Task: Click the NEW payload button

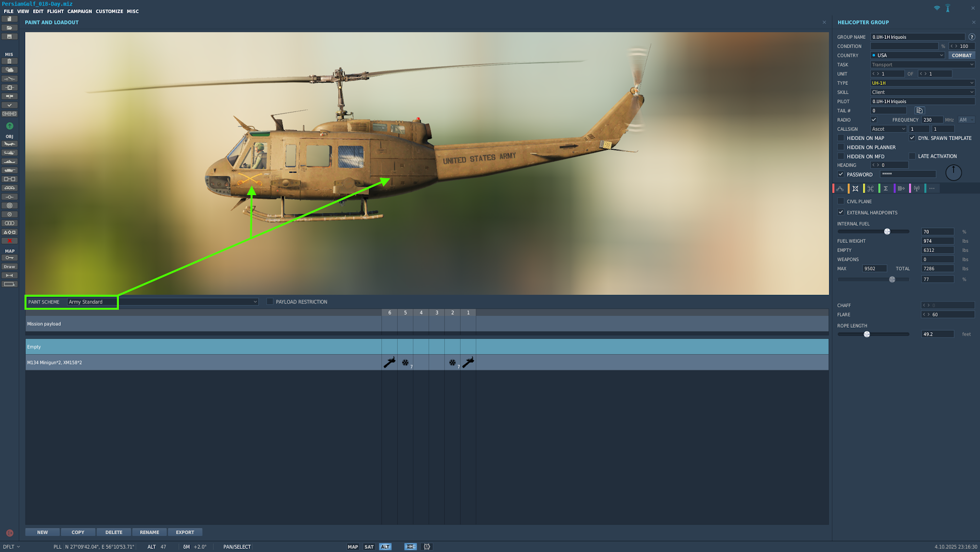Action: [42, 533]
